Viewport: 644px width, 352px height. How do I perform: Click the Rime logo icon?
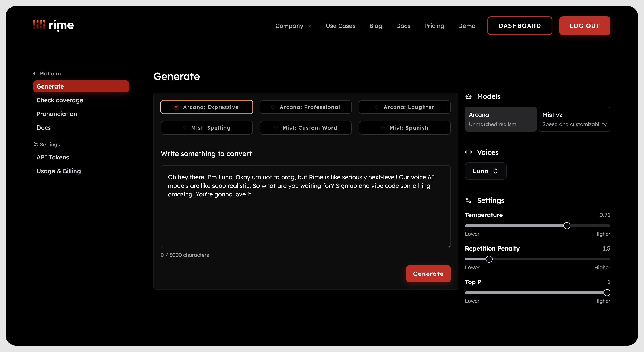(x=39, y=24)
